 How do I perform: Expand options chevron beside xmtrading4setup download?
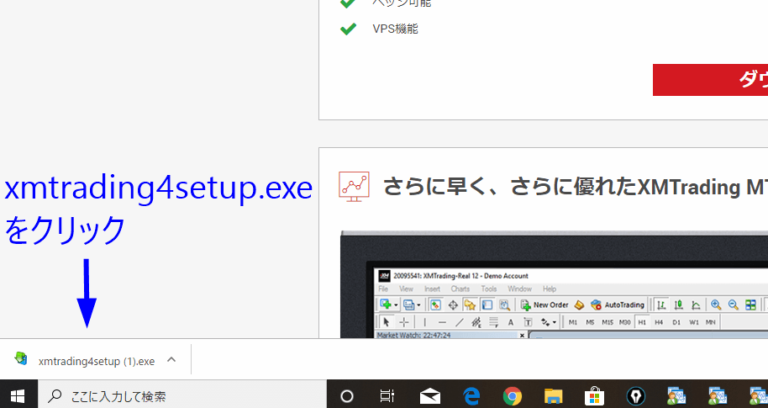pyautogui.click(x=171, y=360)
